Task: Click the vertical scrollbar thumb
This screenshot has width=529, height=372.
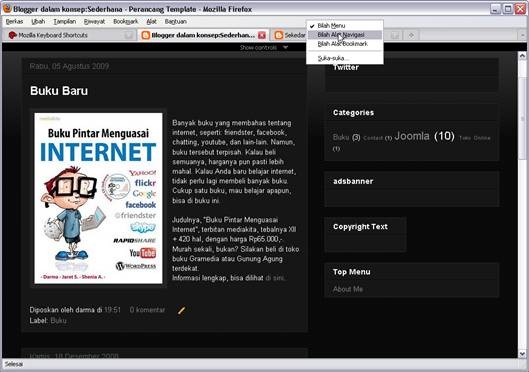Action: [522, 118]
